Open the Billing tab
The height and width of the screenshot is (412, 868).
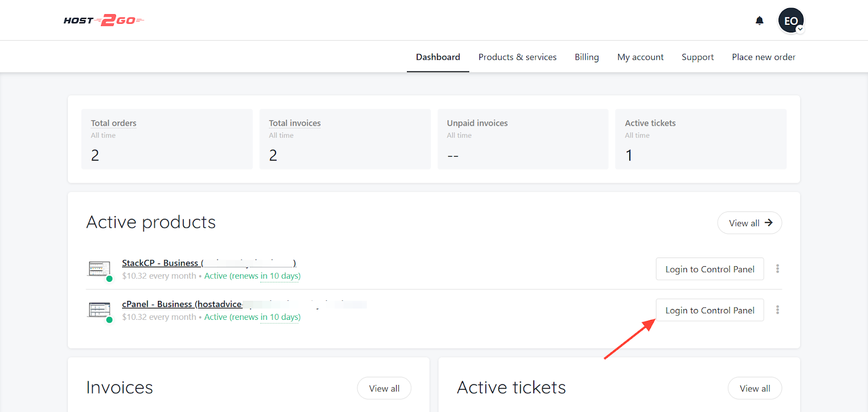587,57
